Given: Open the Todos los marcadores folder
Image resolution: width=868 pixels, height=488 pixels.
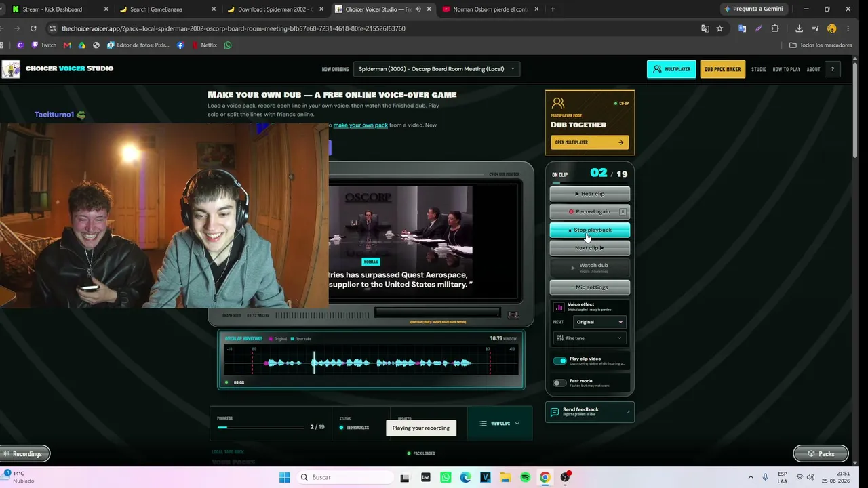Looking at the screenshot, I should (x=821, y=45).
